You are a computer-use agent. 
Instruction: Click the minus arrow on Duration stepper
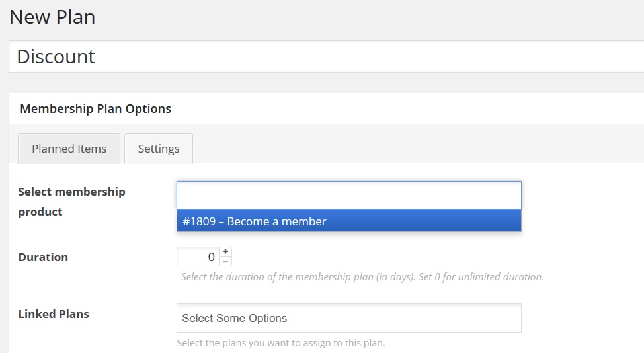[225, 262]
